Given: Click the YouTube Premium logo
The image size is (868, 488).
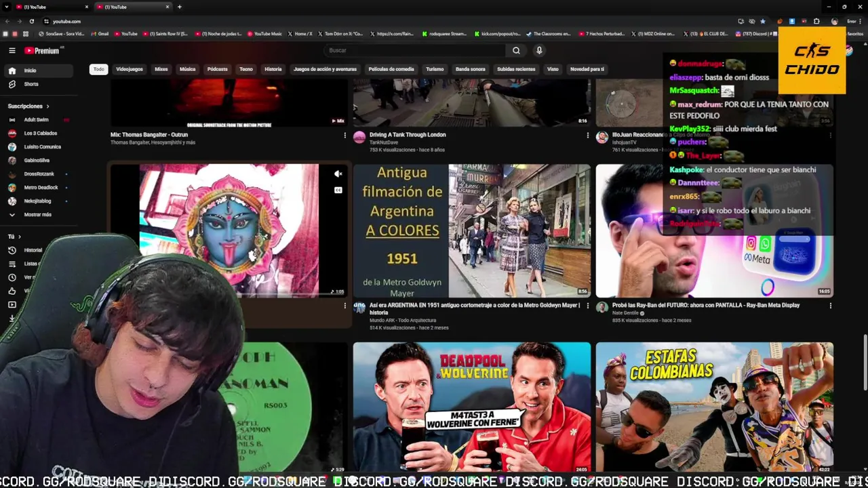Looking at the screenshot, I should (x=43, y=50).
